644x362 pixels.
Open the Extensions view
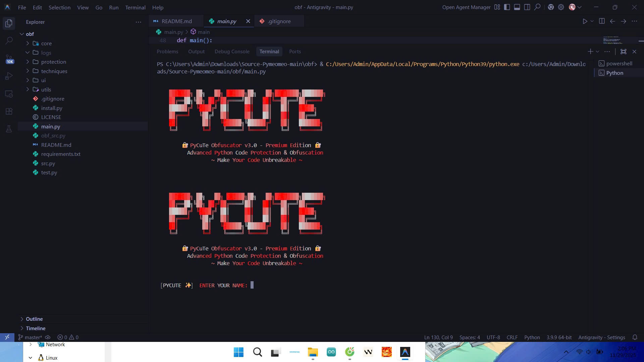coord(9,111)
